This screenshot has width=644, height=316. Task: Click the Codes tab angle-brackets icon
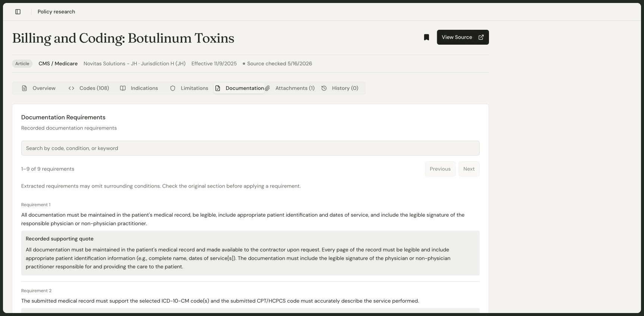point(71,88)
